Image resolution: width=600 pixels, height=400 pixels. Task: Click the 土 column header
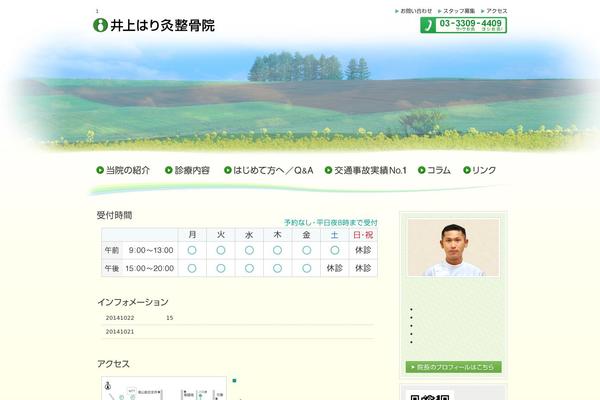coord(334,235)
